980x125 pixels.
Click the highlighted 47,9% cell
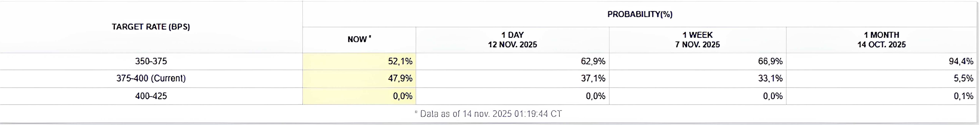click(x=399, y=79)
